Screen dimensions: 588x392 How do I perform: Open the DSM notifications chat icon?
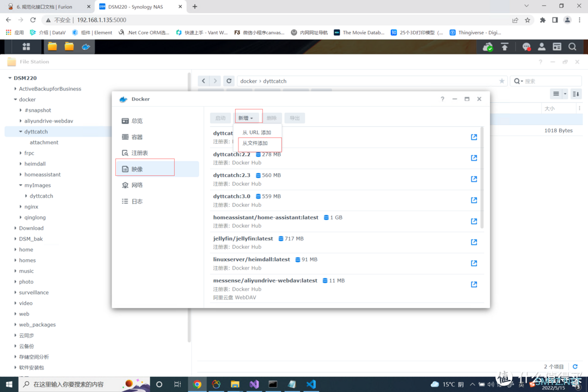click(526, 47)
